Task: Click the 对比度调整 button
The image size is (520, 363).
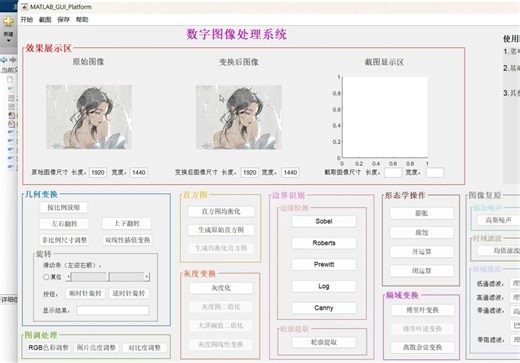Action: coord(144,348)
